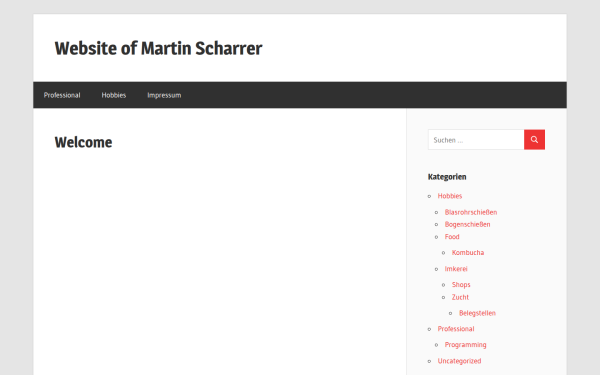Open the Welcome post heading
The height and width of the screenshot is (375, 600).
[x=83, y=142]
